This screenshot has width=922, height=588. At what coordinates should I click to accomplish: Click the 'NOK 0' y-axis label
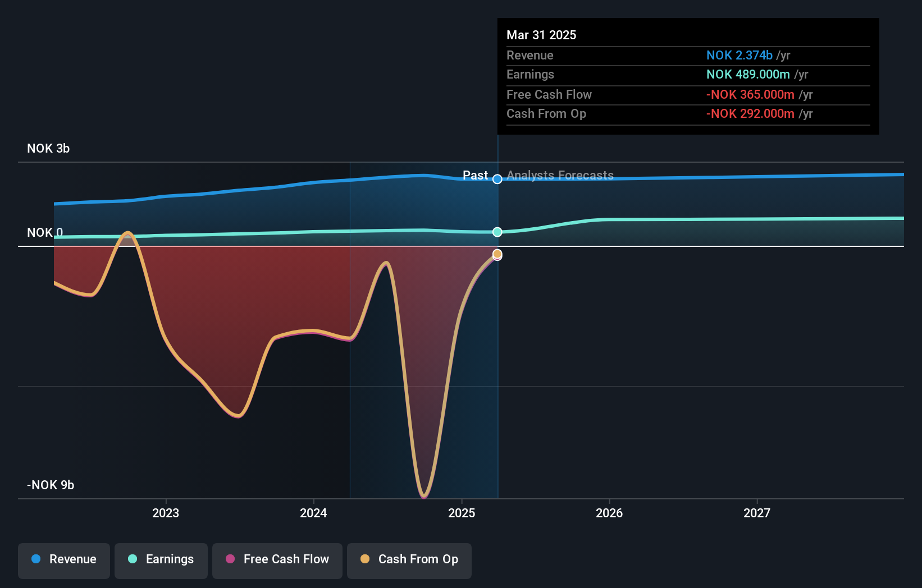[45, 232]
